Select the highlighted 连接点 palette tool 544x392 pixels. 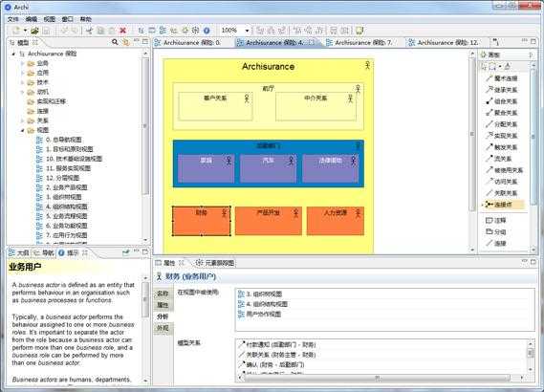(x=502, y=205)
